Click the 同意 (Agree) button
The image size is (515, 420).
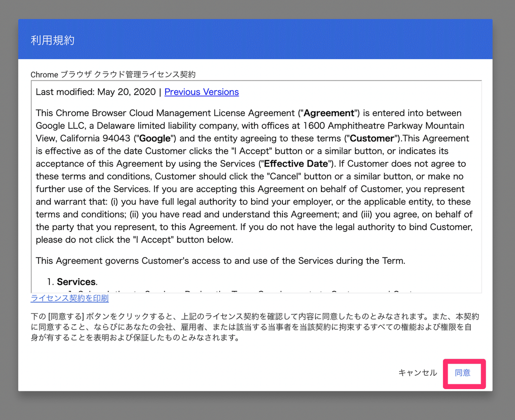point(463,373)
